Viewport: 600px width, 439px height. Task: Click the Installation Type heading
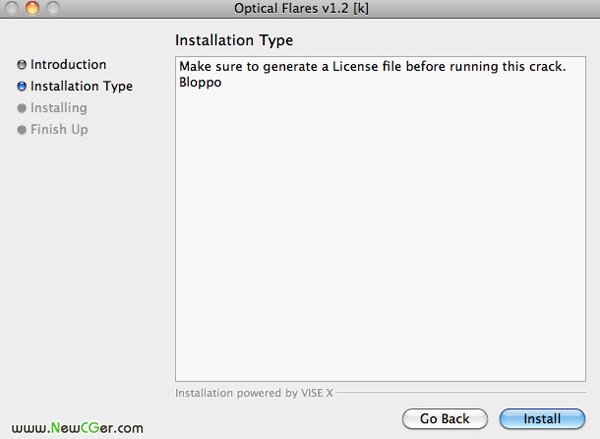point(234,40)
